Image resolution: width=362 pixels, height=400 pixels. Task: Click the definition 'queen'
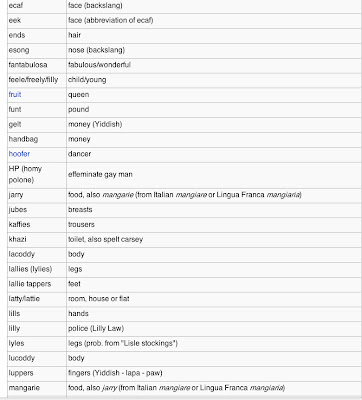(78, 95)
